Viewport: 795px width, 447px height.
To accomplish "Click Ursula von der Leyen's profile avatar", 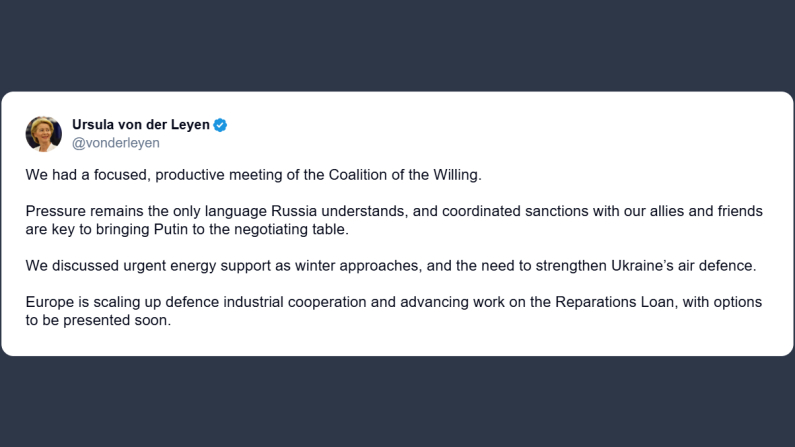I will click(44, 133).
